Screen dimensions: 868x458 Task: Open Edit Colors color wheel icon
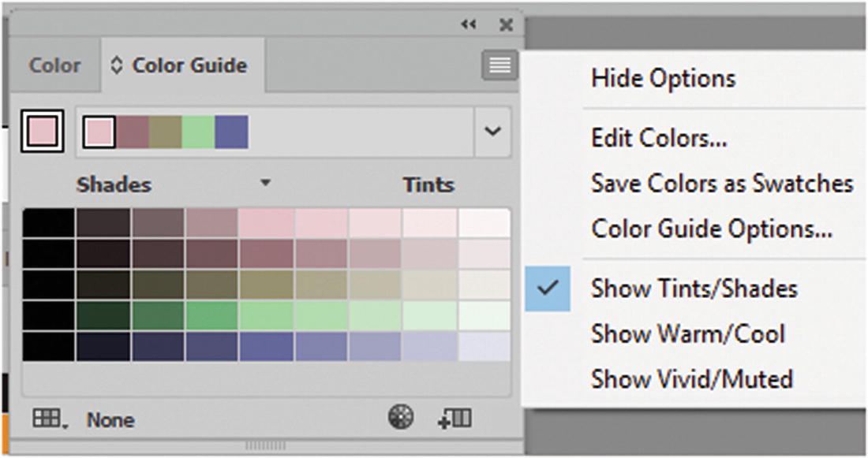[x=402, y=418]
